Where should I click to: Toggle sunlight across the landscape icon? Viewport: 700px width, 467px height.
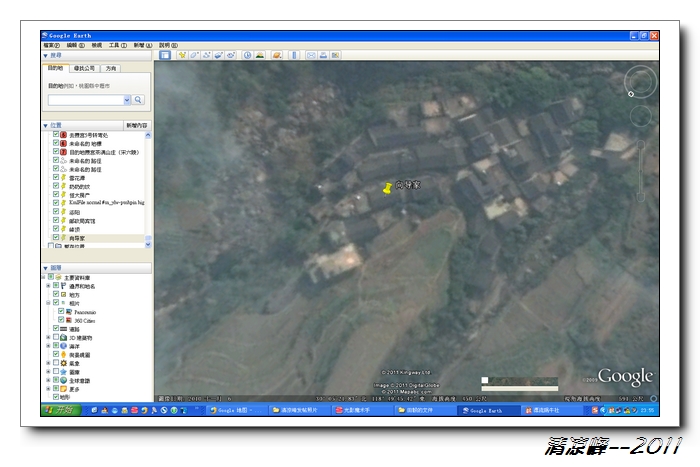point(259,55)
